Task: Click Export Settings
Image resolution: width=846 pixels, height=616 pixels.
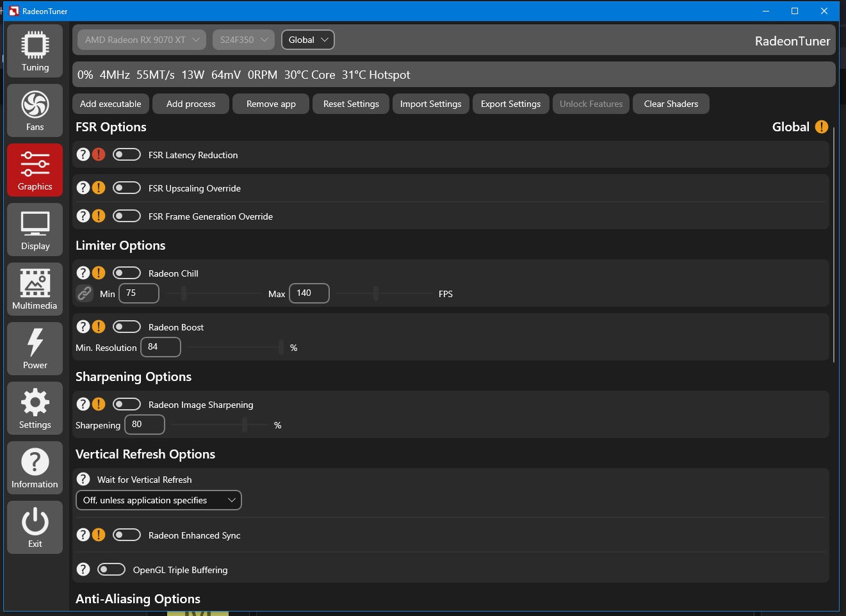Action: (x=511, y=104)
